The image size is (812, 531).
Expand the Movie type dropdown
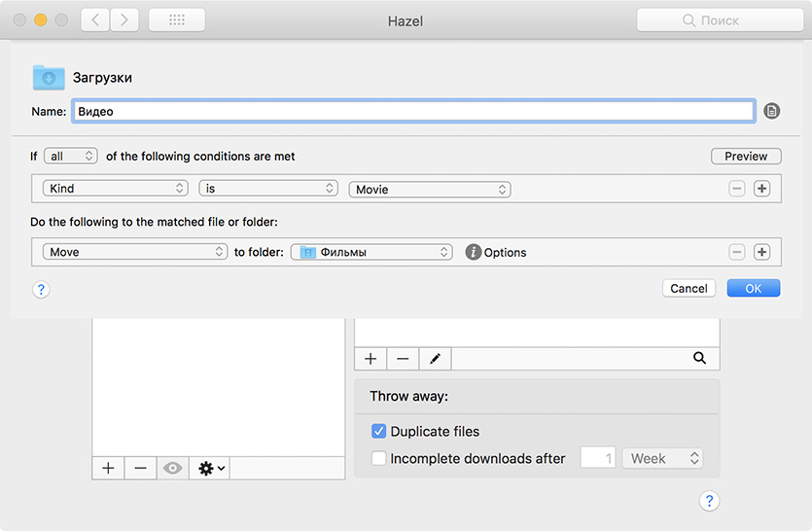430,190
